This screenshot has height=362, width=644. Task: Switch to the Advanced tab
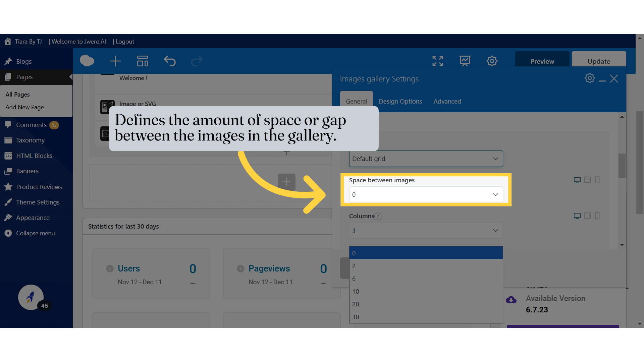pos(447,101)
